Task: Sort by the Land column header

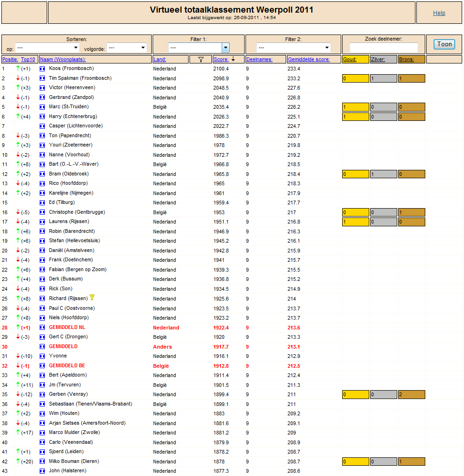Action: click(160, 60)
